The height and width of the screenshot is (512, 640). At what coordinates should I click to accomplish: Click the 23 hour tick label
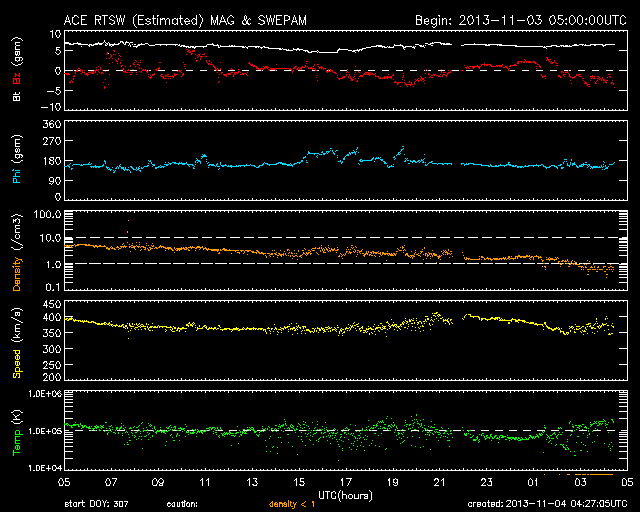pyautogui.click(x=488, y=482)
